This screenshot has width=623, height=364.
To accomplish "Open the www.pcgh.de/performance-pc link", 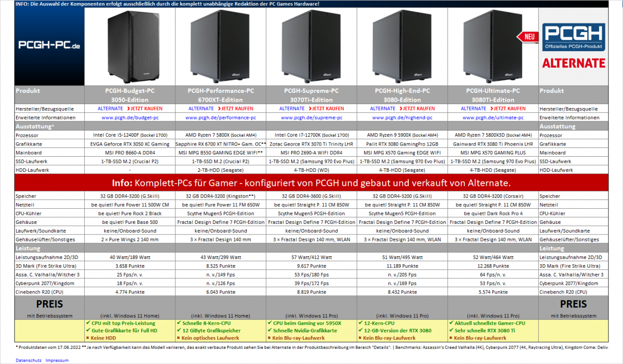I will pyautogui.click(x=221, y=118).
